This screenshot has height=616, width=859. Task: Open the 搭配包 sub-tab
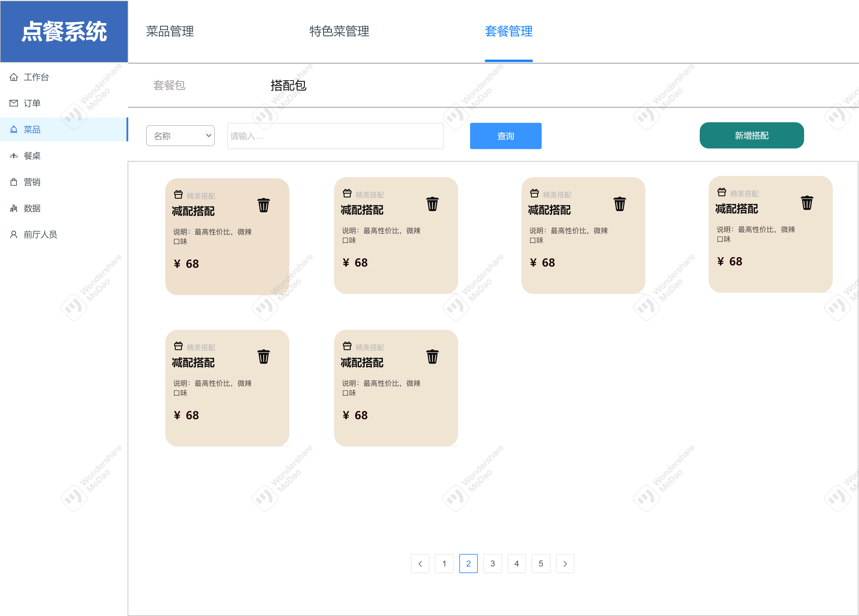pos(289,85)
